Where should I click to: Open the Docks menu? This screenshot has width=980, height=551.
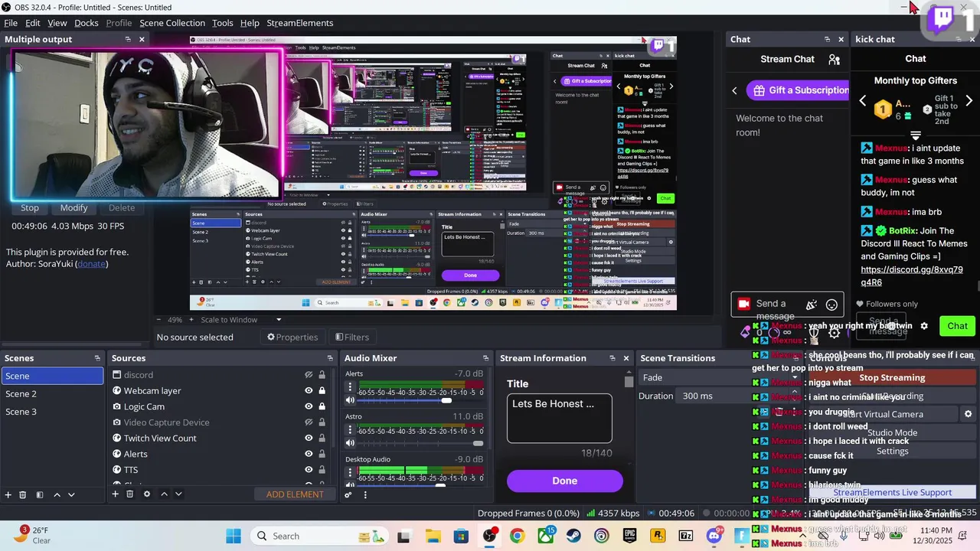click(87, 23)
